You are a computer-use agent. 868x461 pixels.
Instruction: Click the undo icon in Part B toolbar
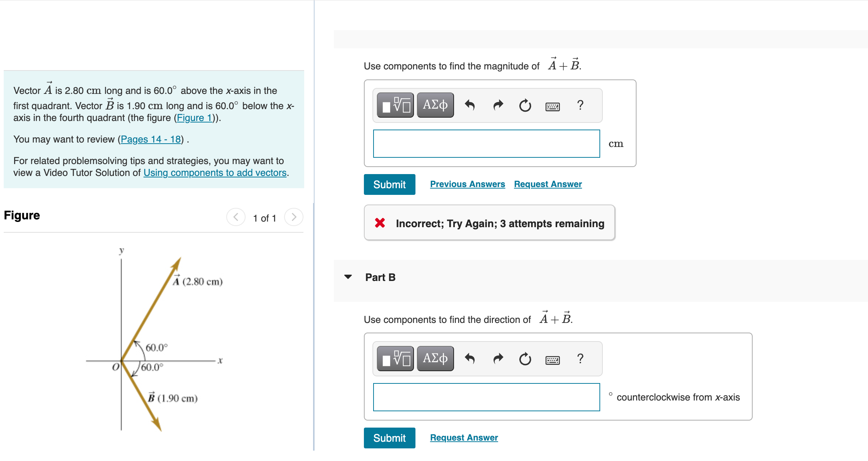point(470,358)
